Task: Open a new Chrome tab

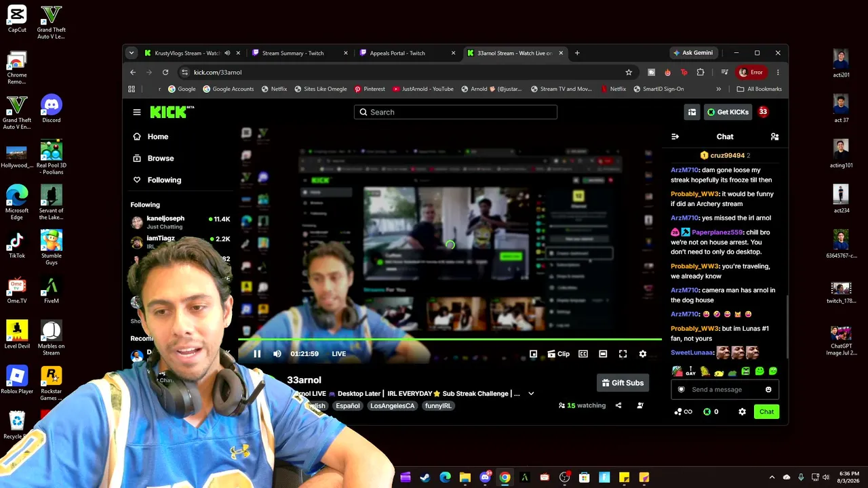Action: point(577,53)
